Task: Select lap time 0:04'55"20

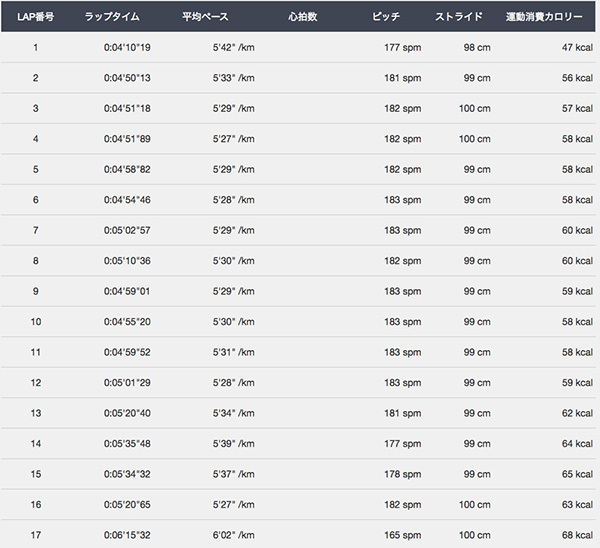Action: point(127,322)
